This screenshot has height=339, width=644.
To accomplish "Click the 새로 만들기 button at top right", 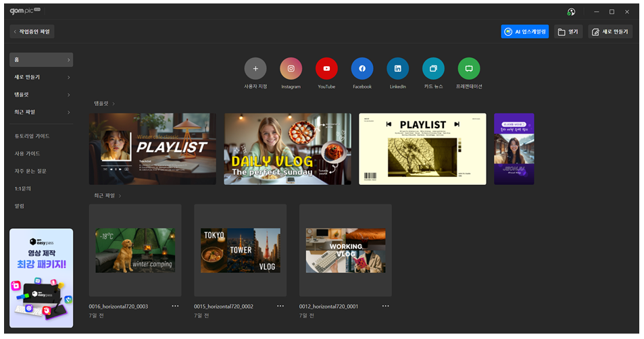I will [610, 32].
